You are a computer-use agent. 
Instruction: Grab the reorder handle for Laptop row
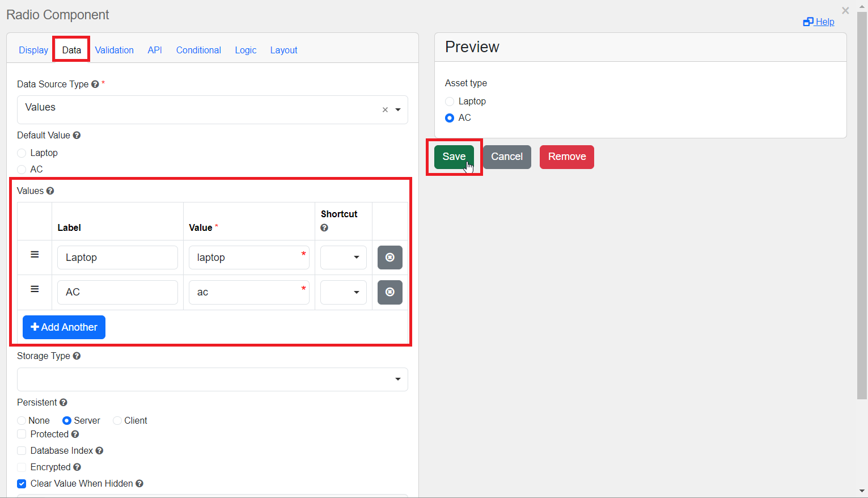[35, 255]
